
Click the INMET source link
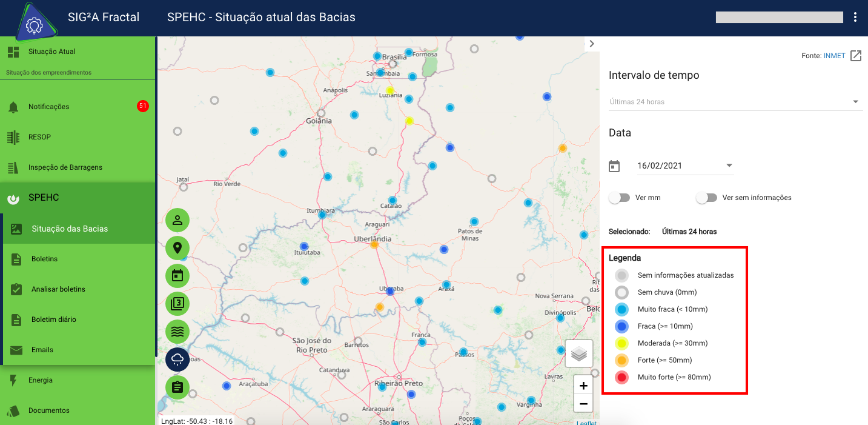[834, 56]
